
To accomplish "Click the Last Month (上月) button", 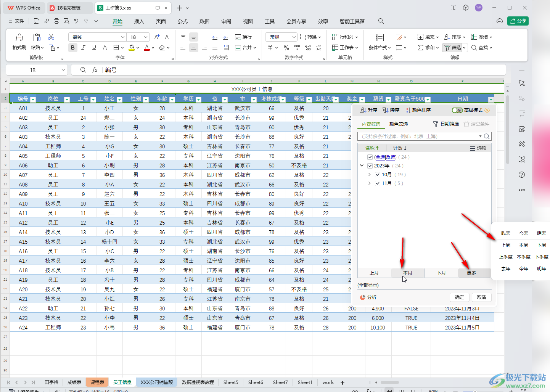I will [374, 273].
